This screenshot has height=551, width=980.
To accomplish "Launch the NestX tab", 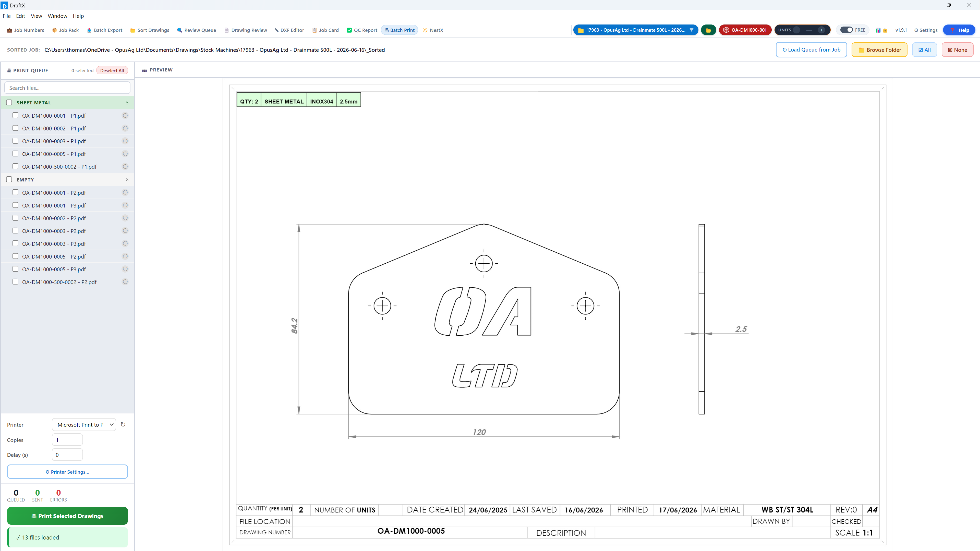I will click(433, 30).
